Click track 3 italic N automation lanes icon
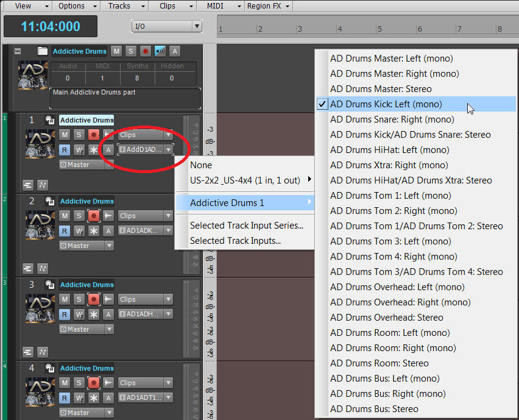 [43, 352]
